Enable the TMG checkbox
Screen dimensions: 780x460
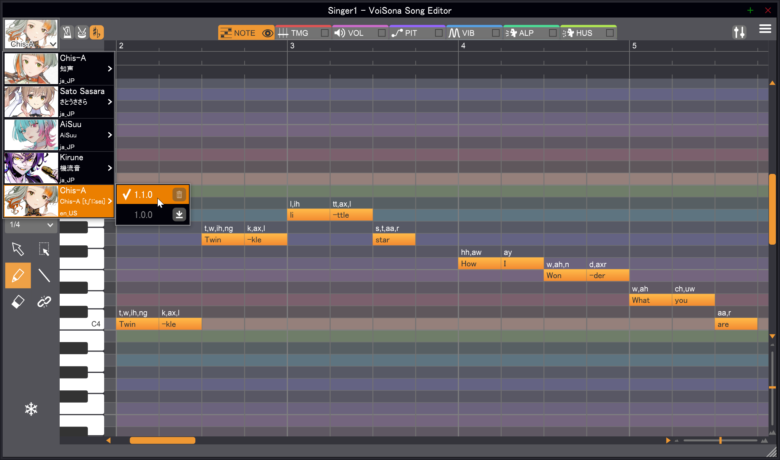325,33
